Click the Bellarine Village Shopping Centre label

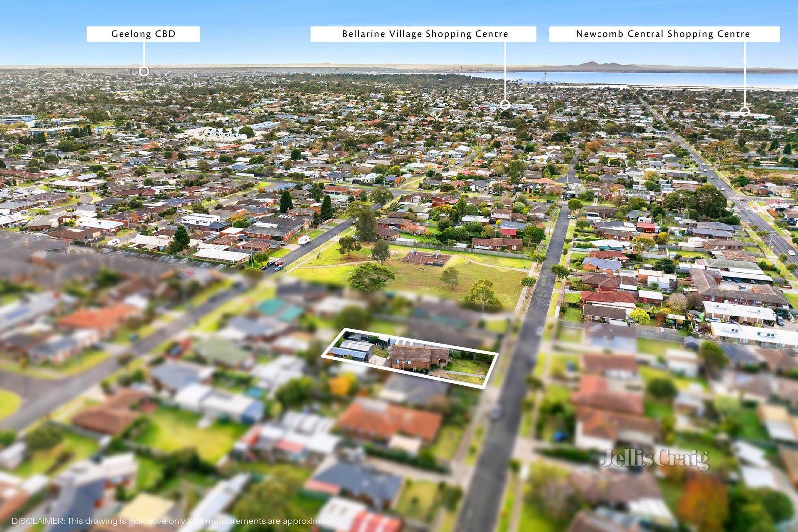click(423, 34)
